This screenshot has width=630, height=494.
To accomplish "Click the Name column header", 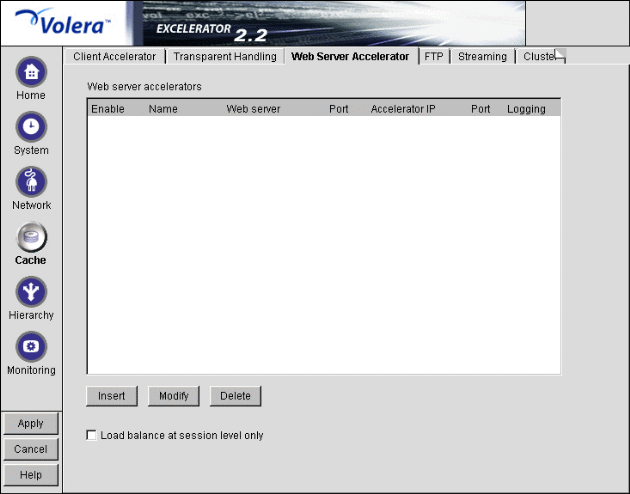I will 163,109.
